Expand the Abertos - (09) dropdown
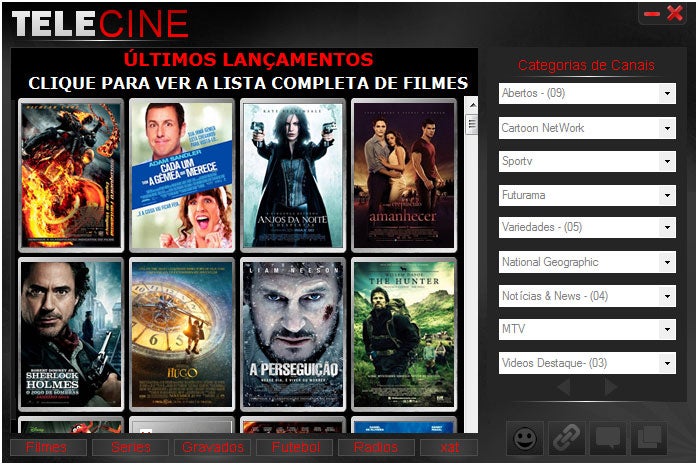Image resolution: width=699 pixels, height=465 pixels. (x=667, y=94)
